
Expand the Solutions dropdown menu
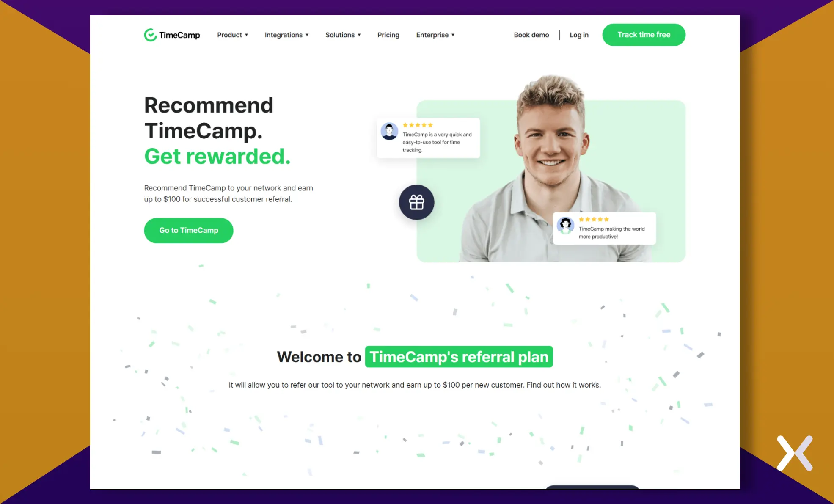(343, 35)
